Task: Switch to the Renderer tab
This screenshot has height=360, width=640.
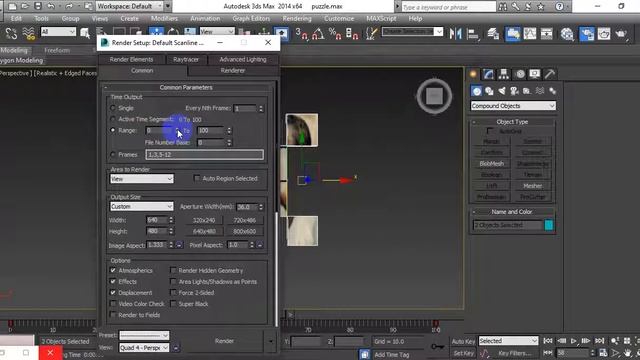Action: [233, 71]
